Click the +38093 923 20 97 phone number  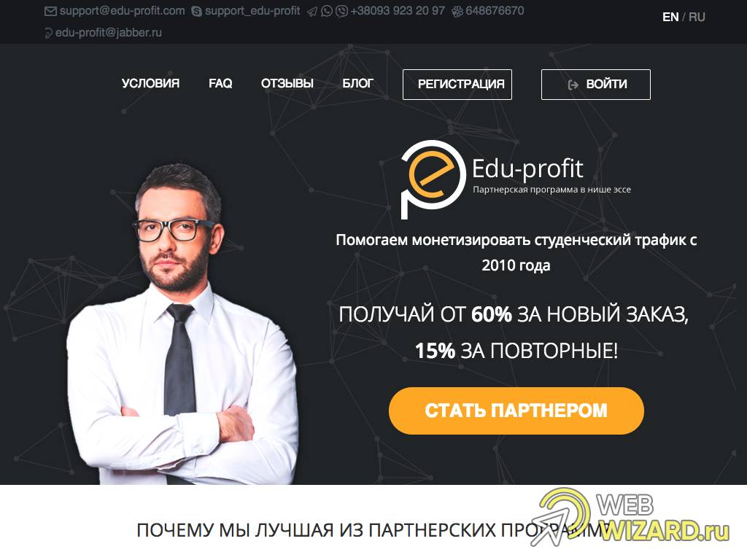pyautogui.click(x=398, y=11)
